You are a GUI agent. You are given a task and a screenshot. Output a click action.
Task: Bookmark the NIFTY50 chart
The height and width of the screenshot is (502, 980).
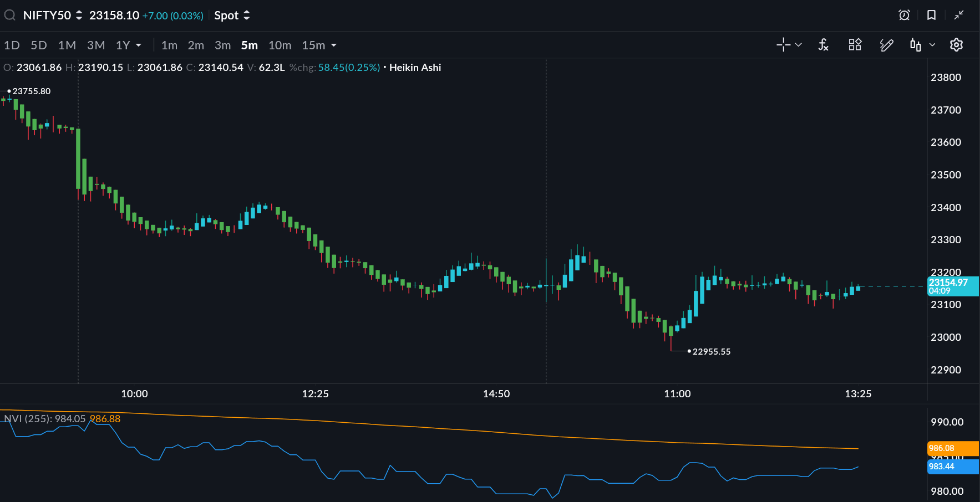tap(931, 15)
